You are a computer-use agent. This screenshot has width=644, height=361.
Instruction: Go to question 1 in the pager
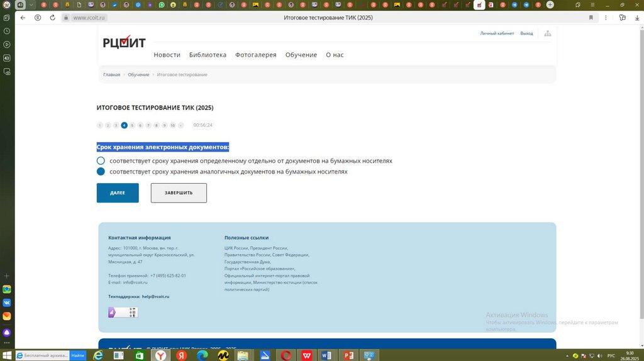(x=100, y=125)
